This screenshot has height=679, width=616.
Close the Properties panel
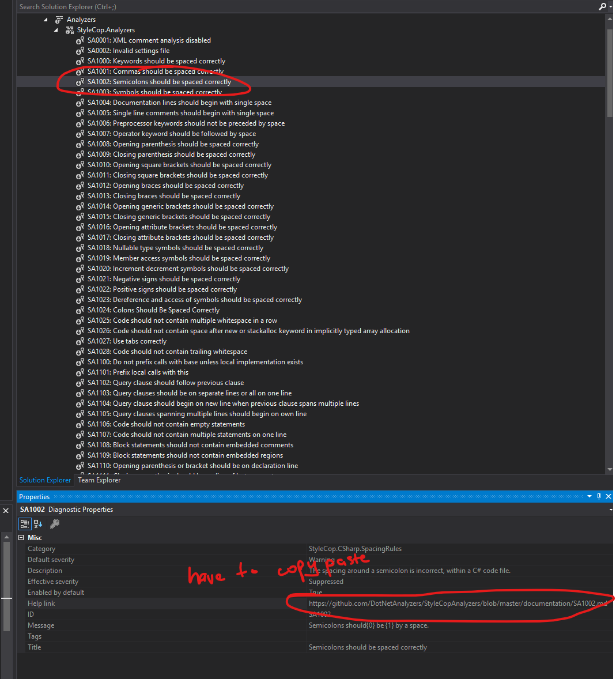pyautogui.click(x=609, y=497)
